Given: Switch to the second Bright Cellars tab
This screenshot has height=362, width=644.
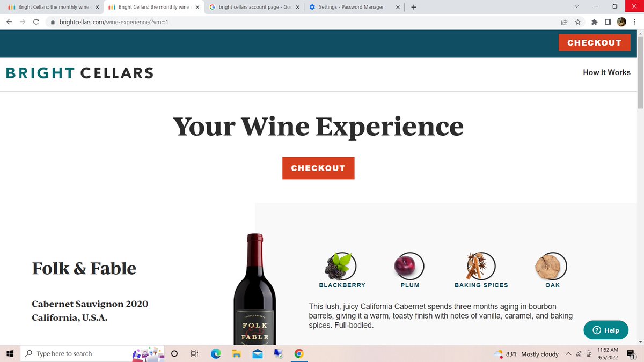Looking at the screenshot, I should point(151,7).
